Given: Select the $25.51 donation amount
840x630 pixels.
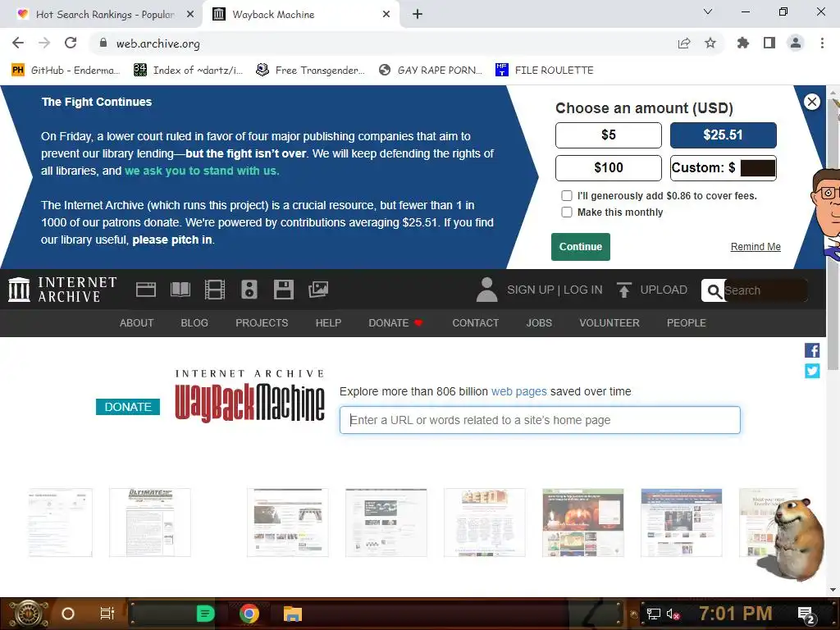Looking at the screenshot, I should [724, 135].
